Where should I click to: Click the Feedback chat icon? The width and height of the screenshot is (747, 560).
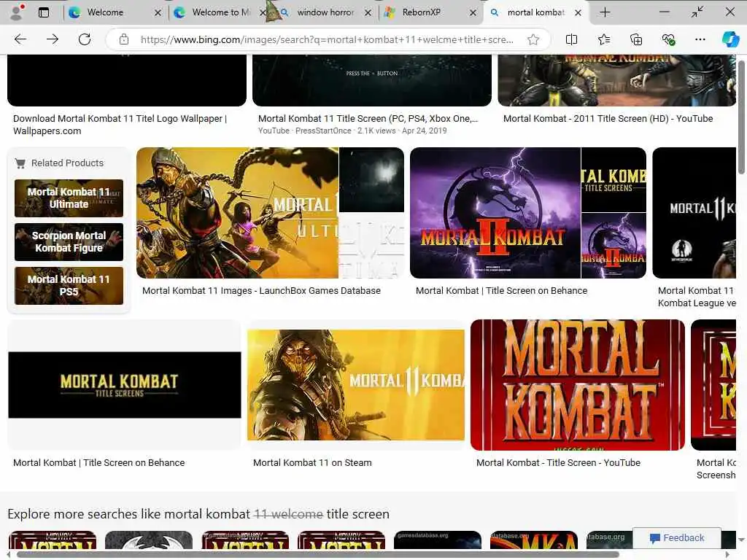click(x=655, y=538)
